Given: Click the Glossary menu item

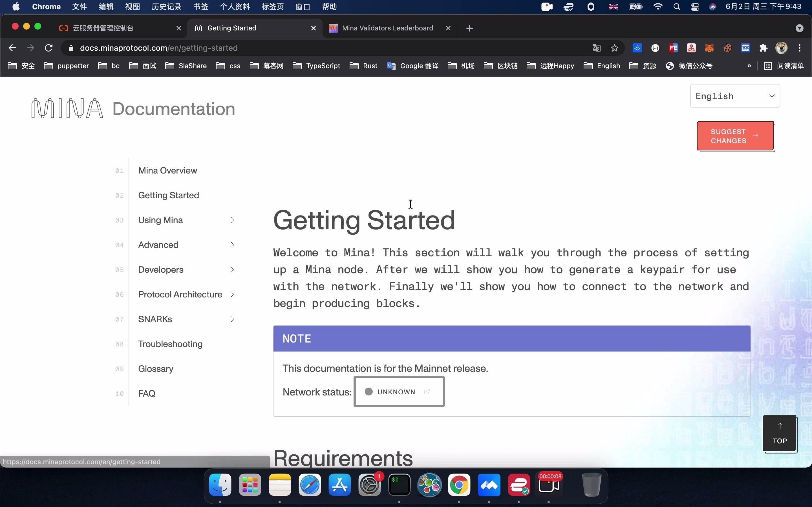Looking at the screenshot, I should (156, 368).
